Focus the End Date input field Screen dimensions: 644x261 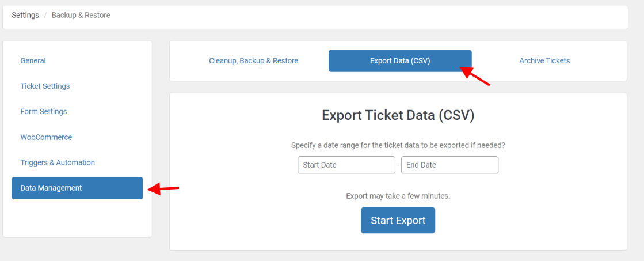click(449, 165)
